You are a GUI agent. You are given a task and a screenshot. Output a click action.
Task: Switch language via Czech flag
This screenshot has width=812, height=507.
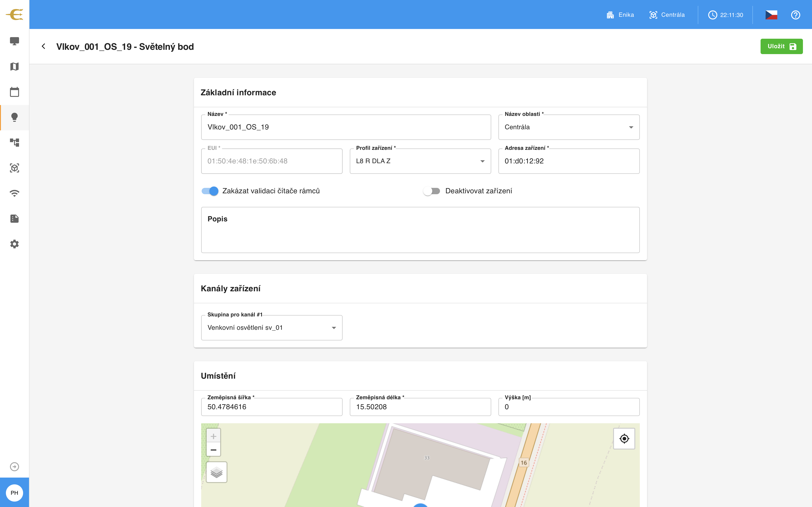(x=771, y=15)
